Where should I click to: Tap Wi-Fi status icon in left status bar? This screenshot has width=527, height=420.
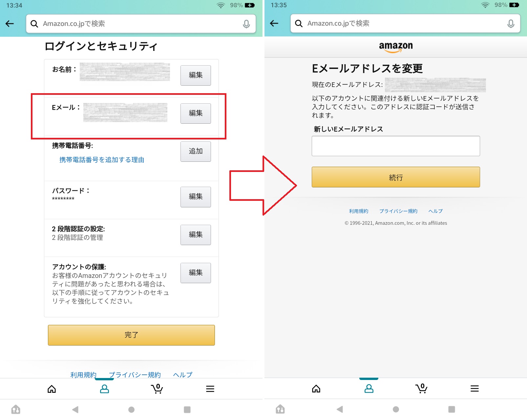click(x=221, y=5)
